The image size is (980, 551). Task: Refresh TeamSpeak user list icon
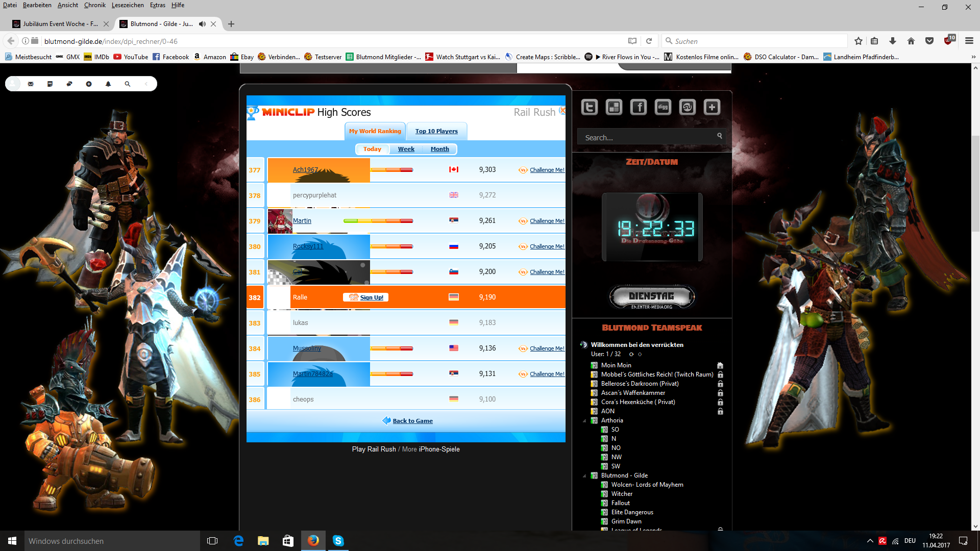click(x=631, y=354)
